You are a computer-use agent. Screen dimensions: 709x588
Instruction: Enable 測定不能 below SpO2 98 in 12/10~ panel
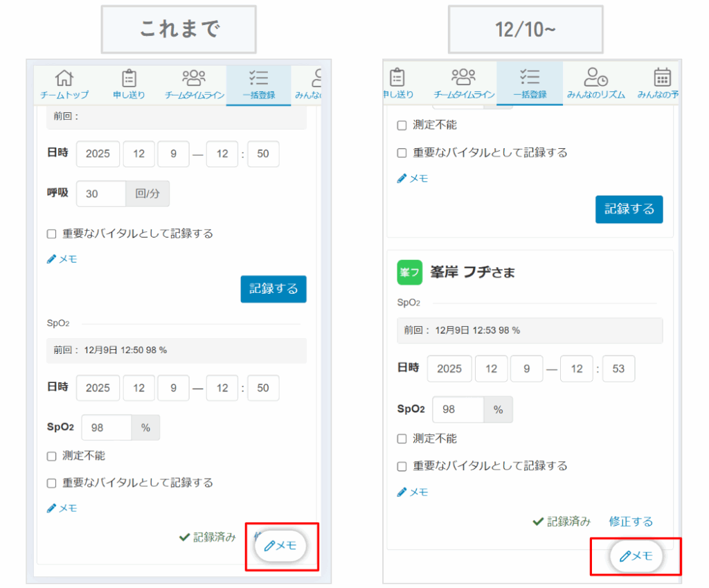point(402,439)
